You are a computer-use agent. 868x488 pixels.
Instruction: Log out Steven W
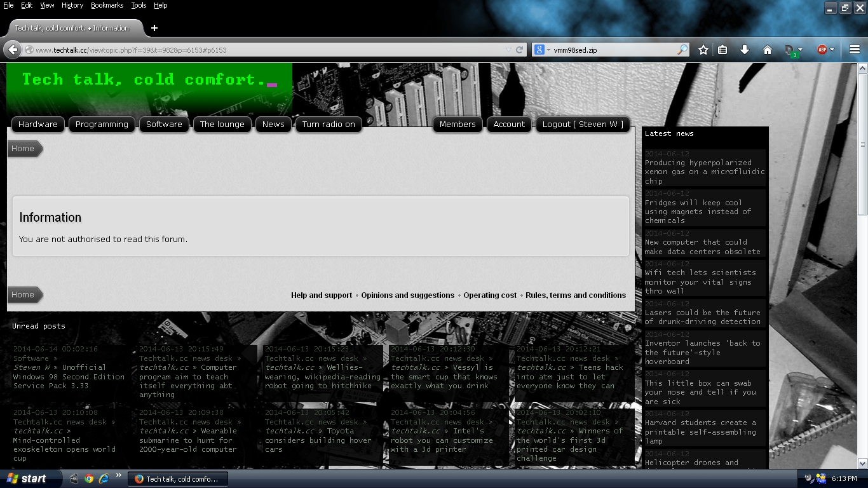click(x=583, y=125)
